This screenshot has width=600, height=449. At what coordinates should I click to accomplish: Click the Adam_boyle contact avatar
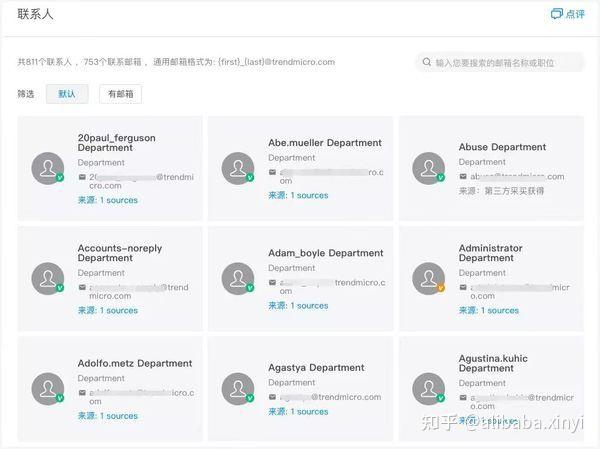[238, 278]
